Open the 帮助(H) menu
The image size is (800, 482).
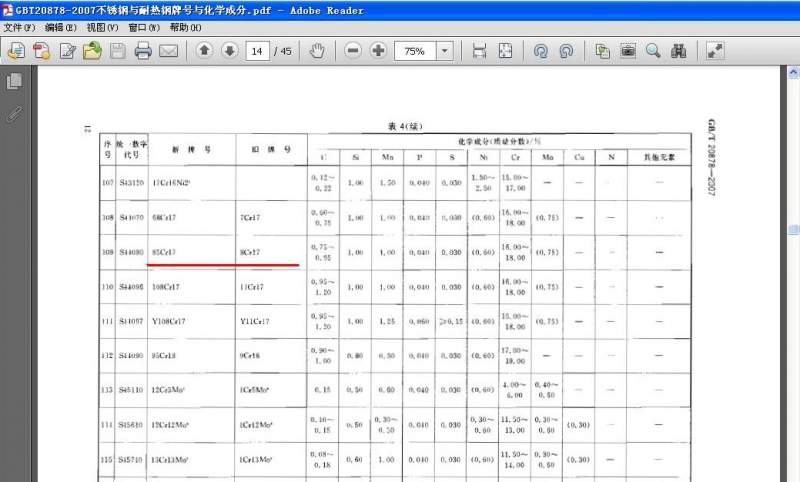pyautogui.click(x=185, y=28)
